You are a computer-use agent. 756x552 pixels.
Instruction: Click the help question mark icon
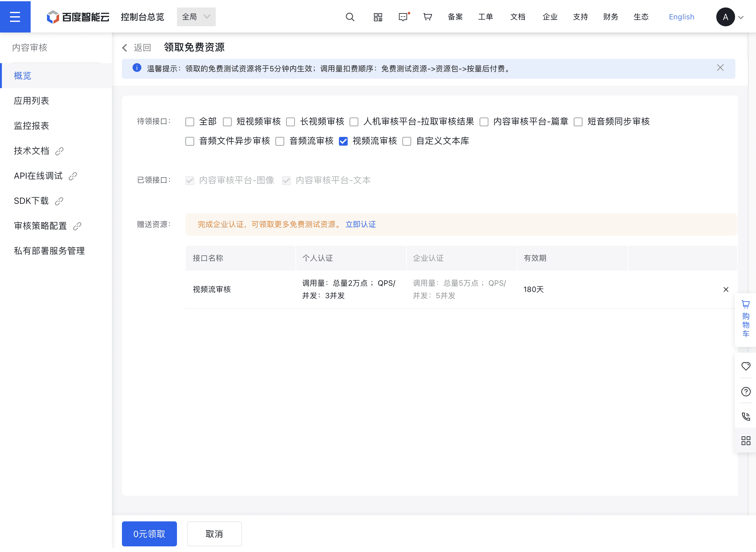pos(746,391)
